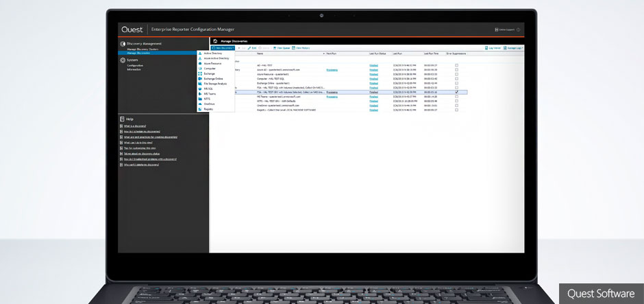Click the System gear icon in sidebar
This screenshot has width=644, height=304.
point(122,60)
